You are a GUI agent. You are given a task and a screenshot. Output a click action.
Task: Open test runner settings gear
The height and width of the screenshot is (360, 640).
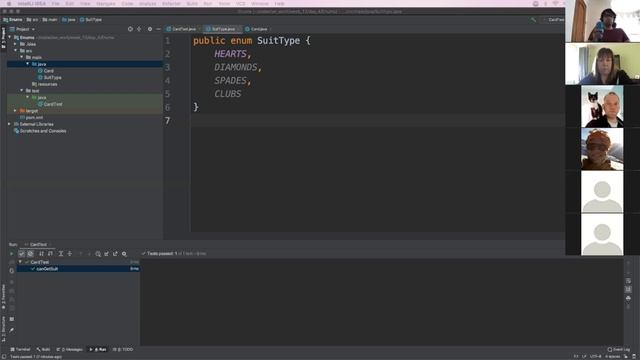point(124,254)
